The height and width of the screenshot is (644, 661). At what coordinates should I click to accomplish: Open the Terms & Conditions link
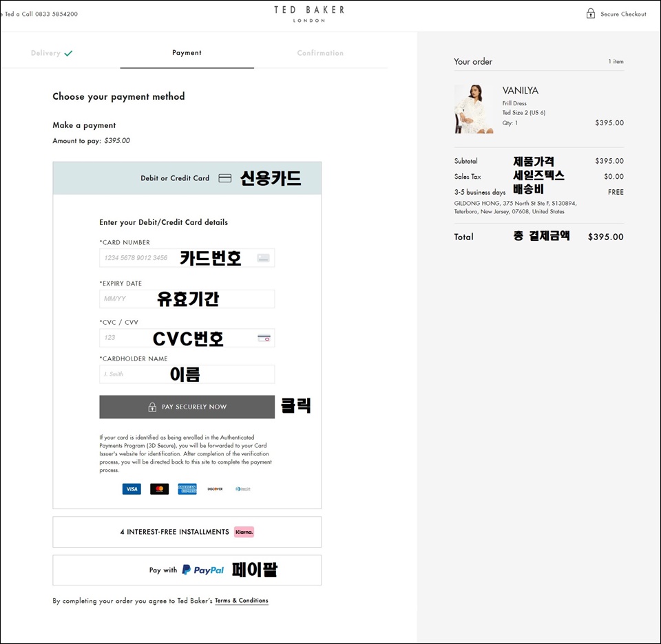[x=242, y=601]
